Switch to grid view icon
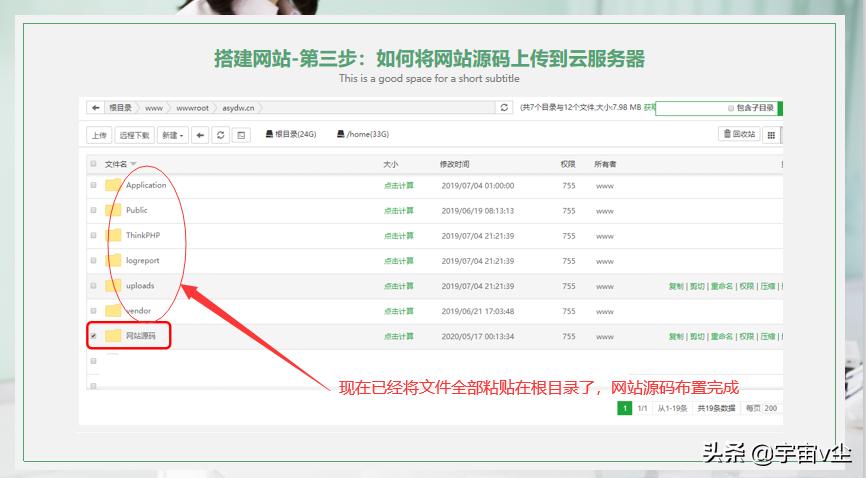Screen dimensions: 866x478 (771, 135)
